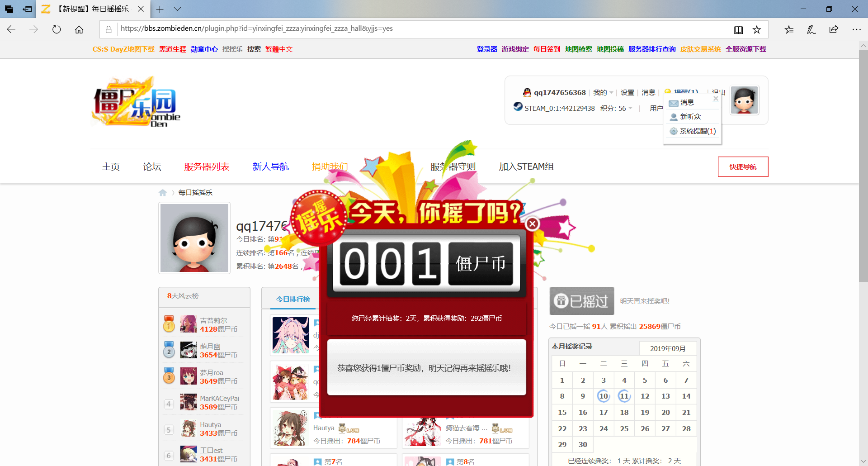Select date 10 on the shake record calendar
868x466 pixels.
coord(603,396)
